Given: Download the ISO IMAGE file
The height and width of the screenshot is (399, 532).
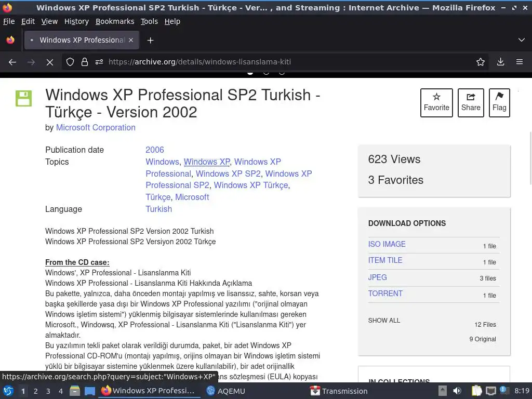Looking at the screenshot, I should click(387, 244).
